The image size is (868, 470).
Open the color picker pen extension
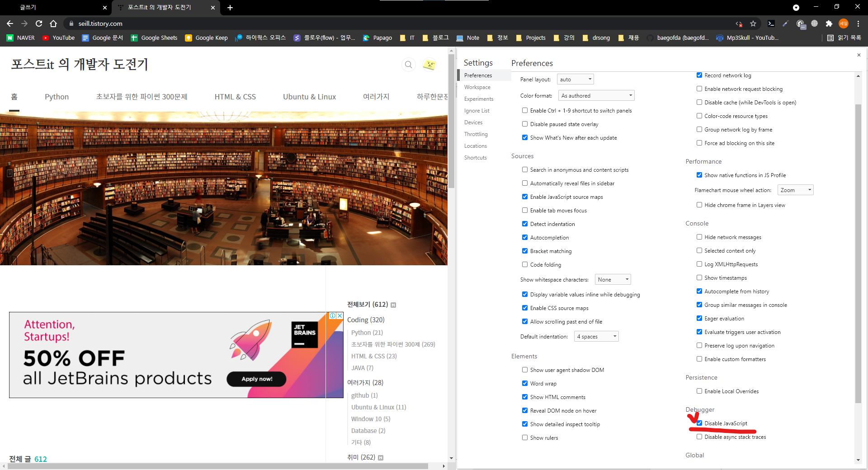pos(785,23)
